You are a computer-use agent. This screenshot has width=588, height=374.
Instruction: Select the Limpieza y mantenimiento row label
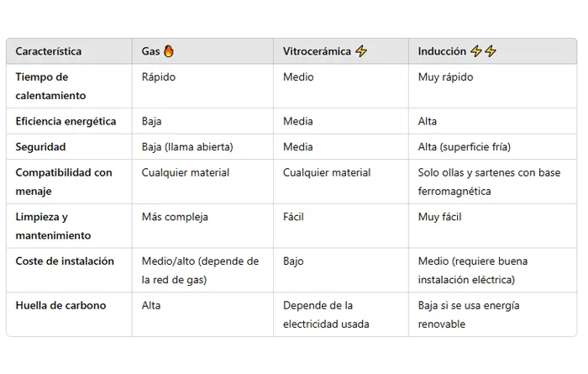(x=53, y=226)
